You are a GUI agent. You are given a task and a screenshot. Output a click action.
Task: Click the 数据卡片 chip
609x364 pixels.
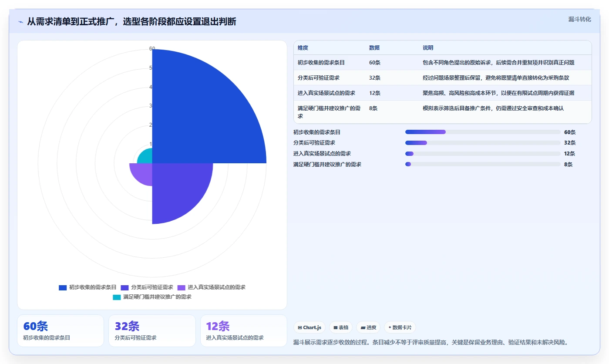coord(400,327)
